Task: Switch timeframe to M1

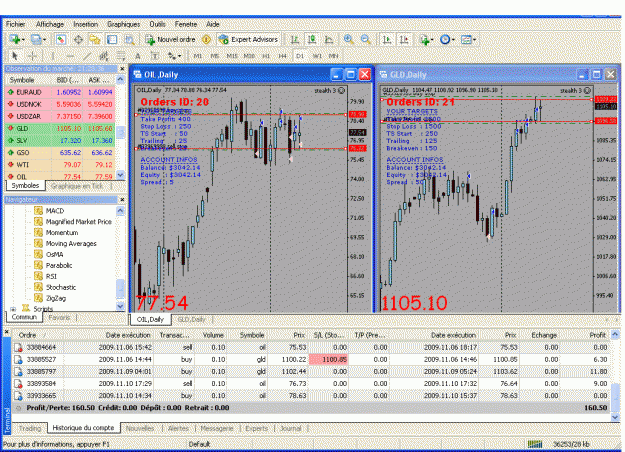Action: 198,56
